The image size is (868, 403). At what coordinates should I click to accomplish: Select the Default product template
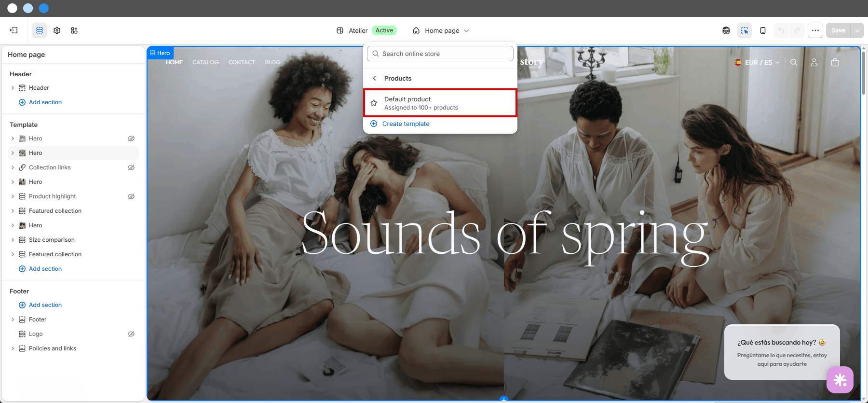coord(440,103)
